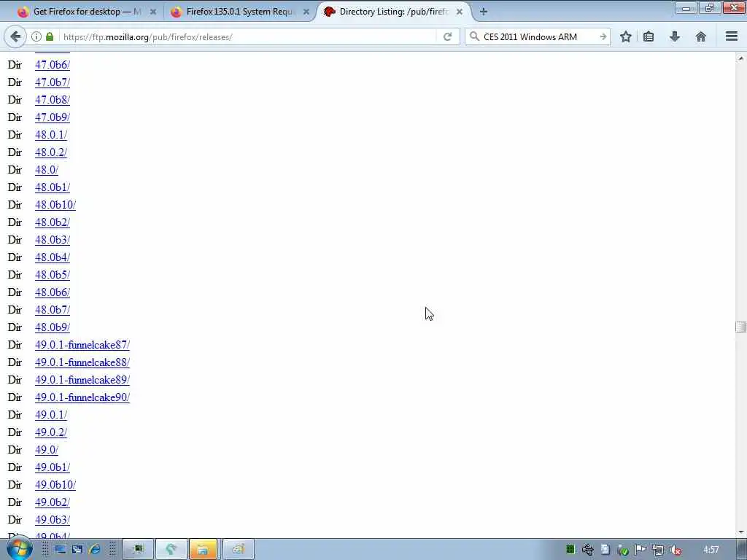747x560 pixels.
Task: Open the Windows Start menu orb
Action: [19, 549]
